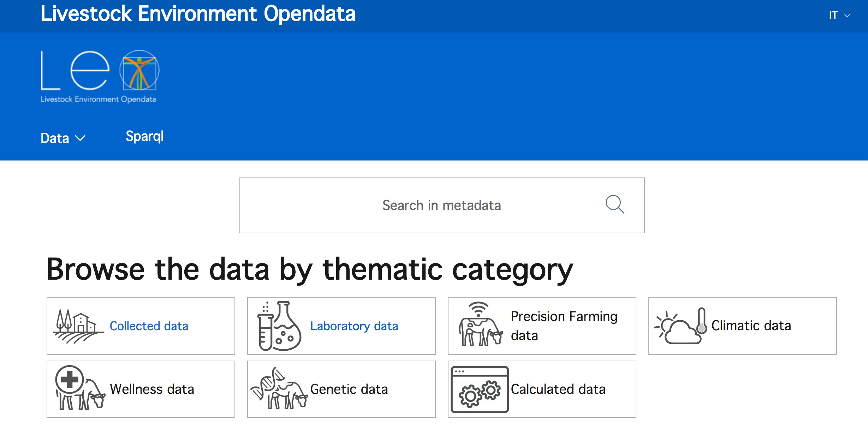Click the cow with wifi signal icon
This screenshot has width=868, height=432.
tap(480, 325)
